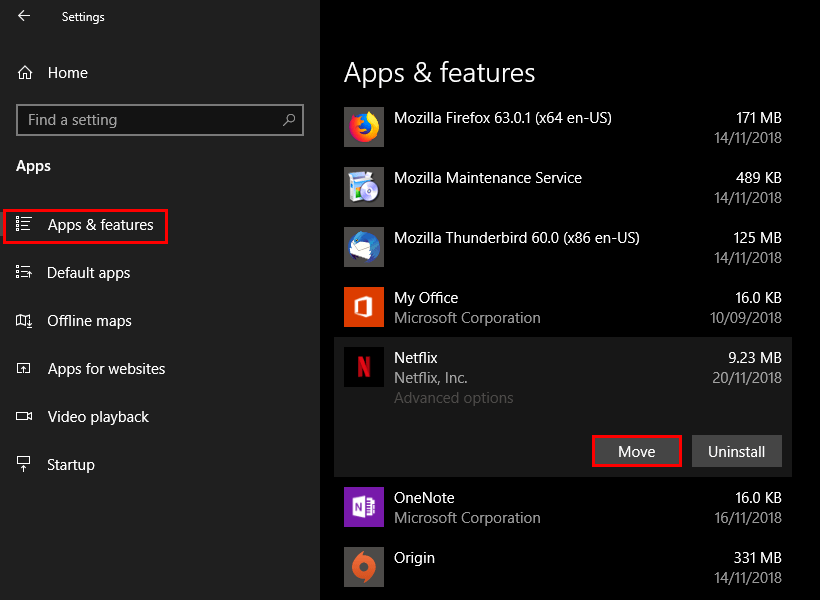Open Startup apps settings
820x600 pixels.
pos(70,465)
